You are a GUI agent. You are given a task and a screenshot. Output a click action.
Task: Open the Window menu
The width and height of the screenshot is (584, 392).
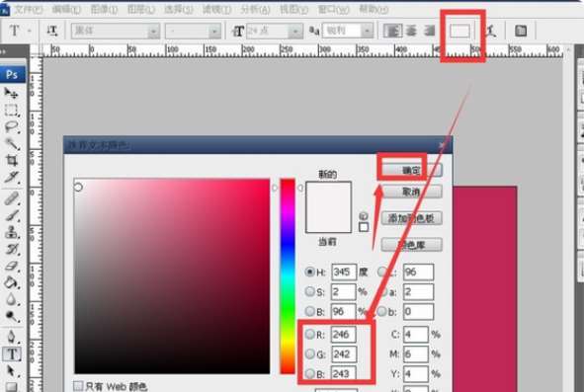(333, 9)
